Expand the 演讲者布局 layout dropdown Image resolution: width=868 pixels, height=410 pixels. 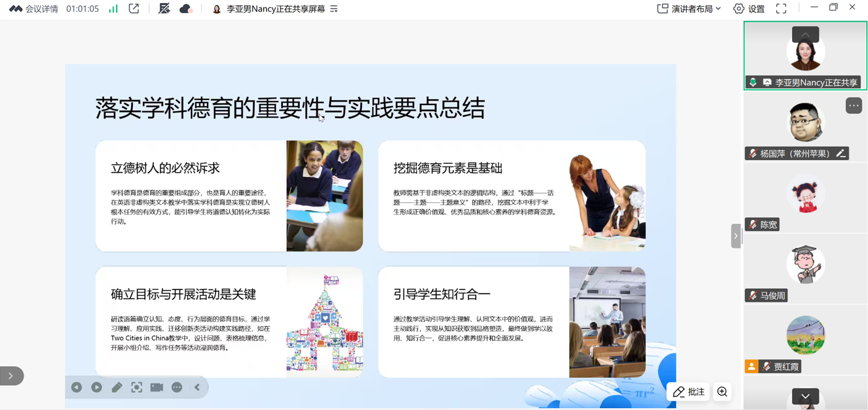click(x=689, y=9)
